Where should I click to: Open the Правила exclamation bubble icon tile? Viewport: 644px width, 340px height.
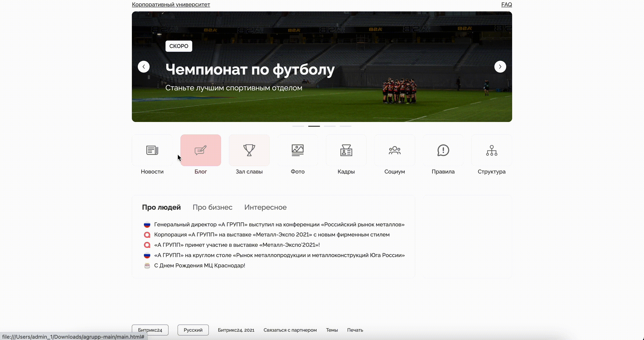point(443,150)
